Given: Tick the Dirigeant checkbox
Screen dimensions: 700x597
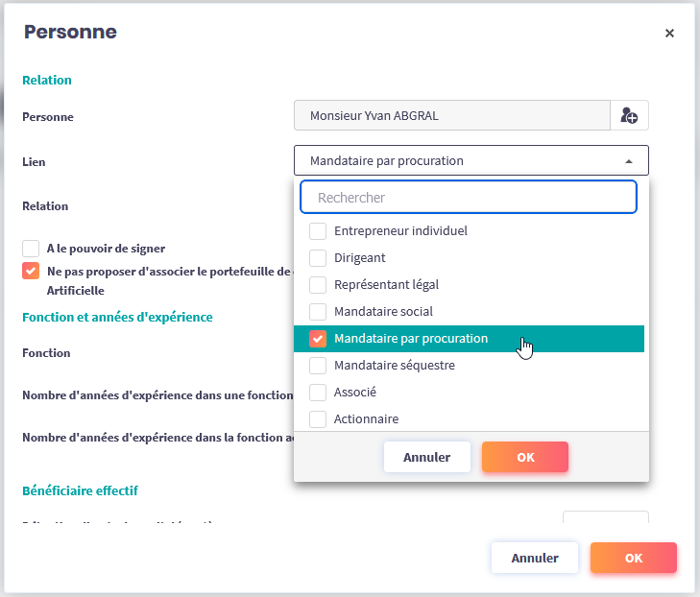Looking at the screenshot, I should coord(318,258).
